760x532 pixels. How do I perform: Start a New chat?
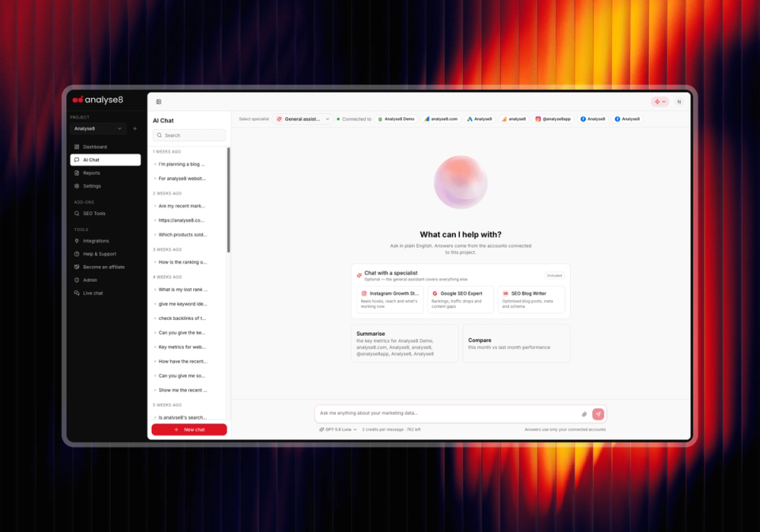(x=189, y=430)
